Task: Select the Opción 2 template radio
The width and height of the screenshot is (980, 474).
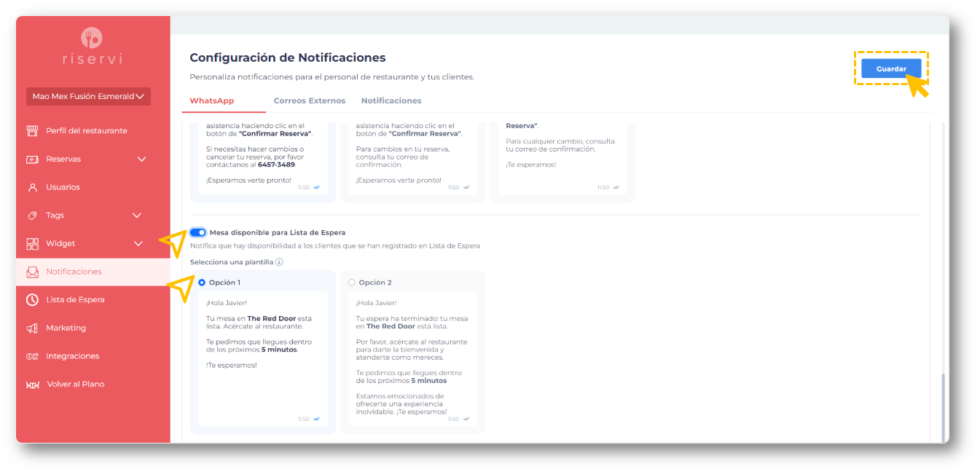Action: click(x=352, y=283)
